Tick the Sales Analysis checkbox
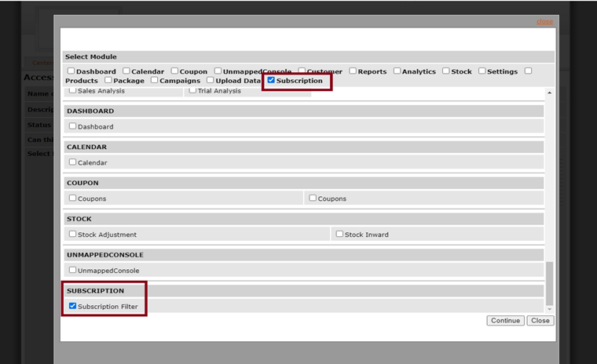Viewport: 597px width, 364px height. (72, 90)
